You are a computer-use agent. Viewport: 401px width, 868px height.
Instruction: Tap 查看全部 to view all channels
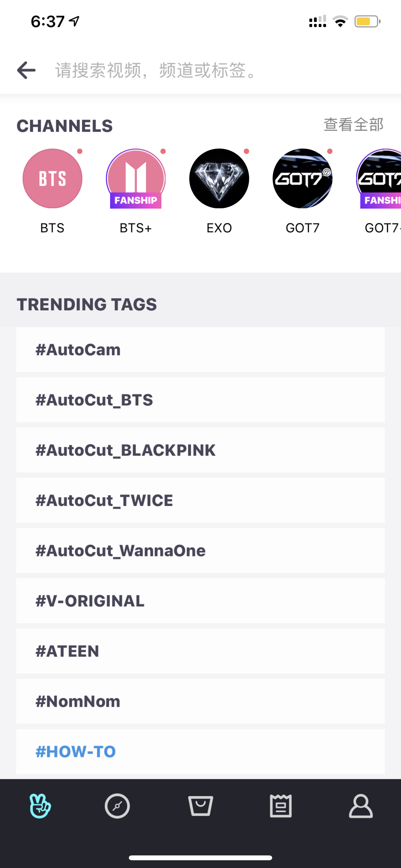pyautogui.click(x=354, y=125)
